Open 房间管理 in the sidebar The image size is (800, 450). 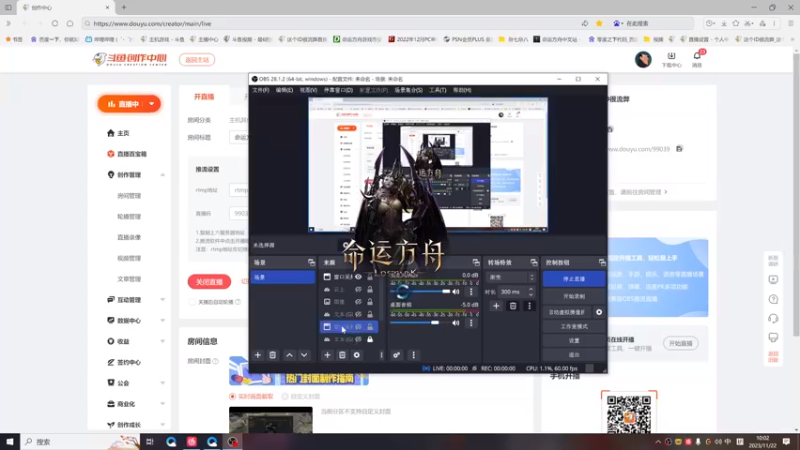coord(129,196)
